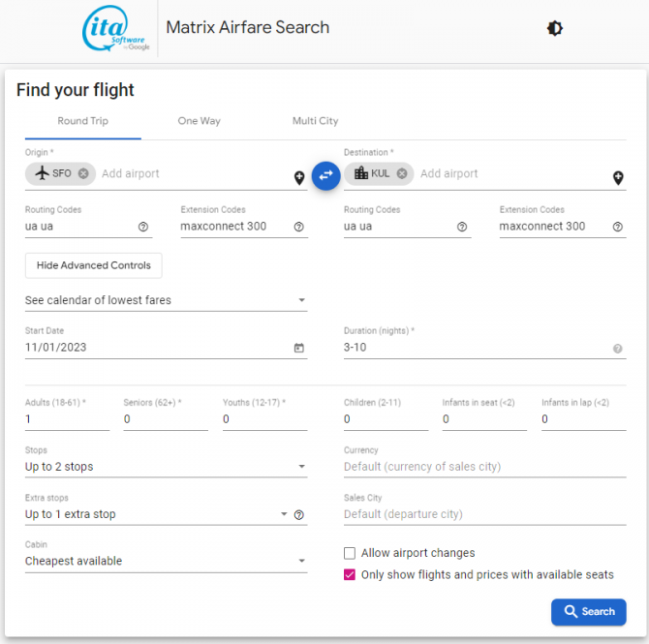This screenshot has height=644, width=649.
Task: Open the destination nearby airports map pin
Action: pos(618,178)
